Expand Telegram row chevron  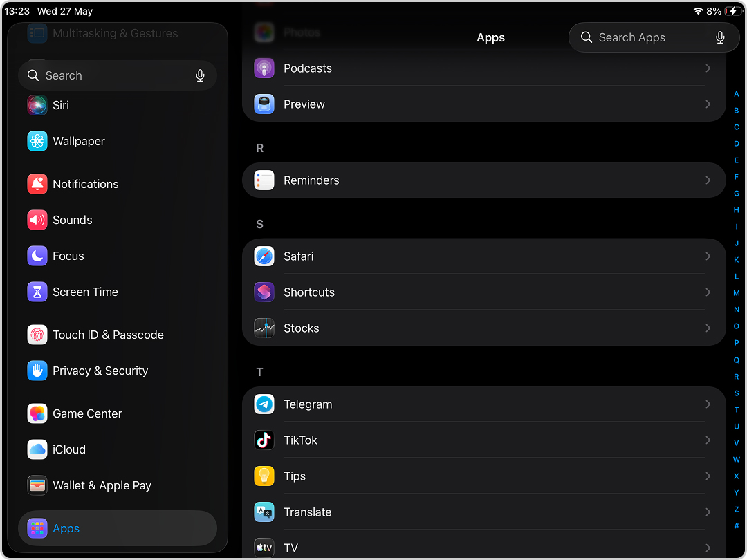708,404
